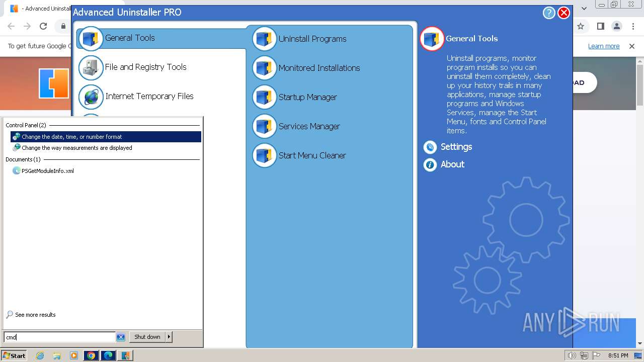Bookmark page with Chrome star icon

[x=580, y=26]
